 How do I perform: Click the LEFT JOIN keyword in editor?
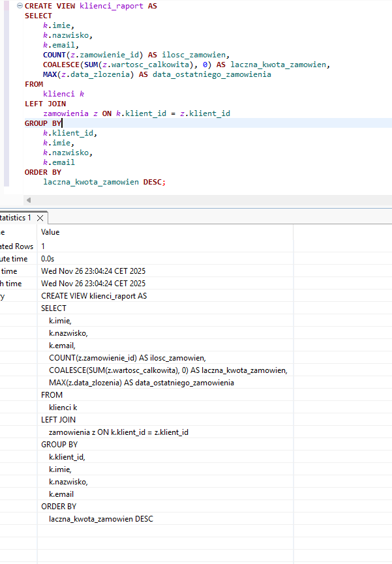point(45,104)
